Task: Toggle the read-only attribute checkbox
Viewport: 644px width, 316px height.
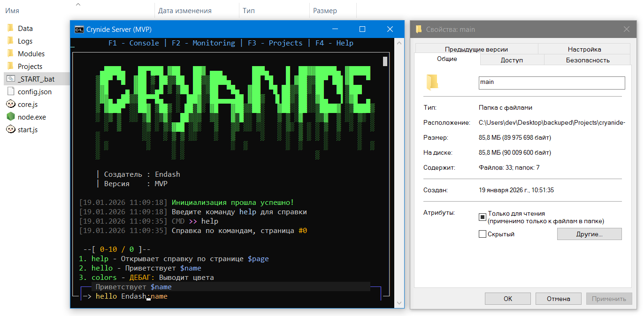Action: pos(482,217)
